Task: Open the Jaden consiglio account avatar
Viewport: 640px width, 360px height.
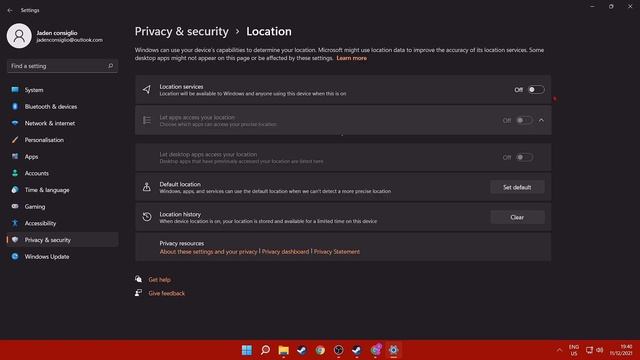Action: [19, 36]
